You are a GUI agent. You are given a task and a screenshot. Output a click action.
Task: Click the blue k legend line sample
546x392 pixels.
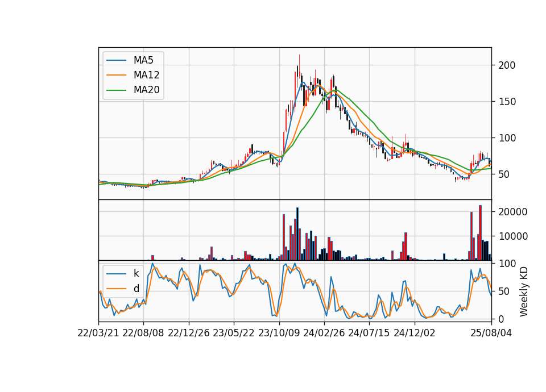pos(116,273)
